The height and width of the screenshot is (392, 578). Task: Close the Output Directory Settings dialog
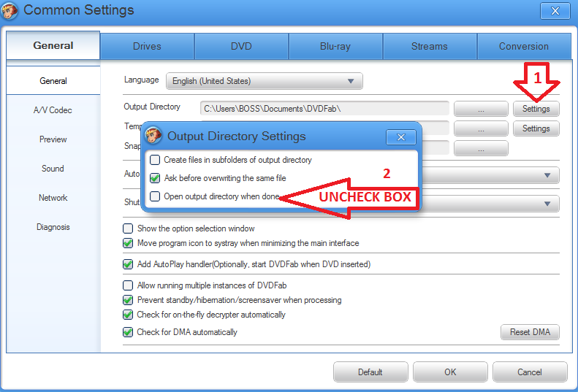click(x=401, y=137)
